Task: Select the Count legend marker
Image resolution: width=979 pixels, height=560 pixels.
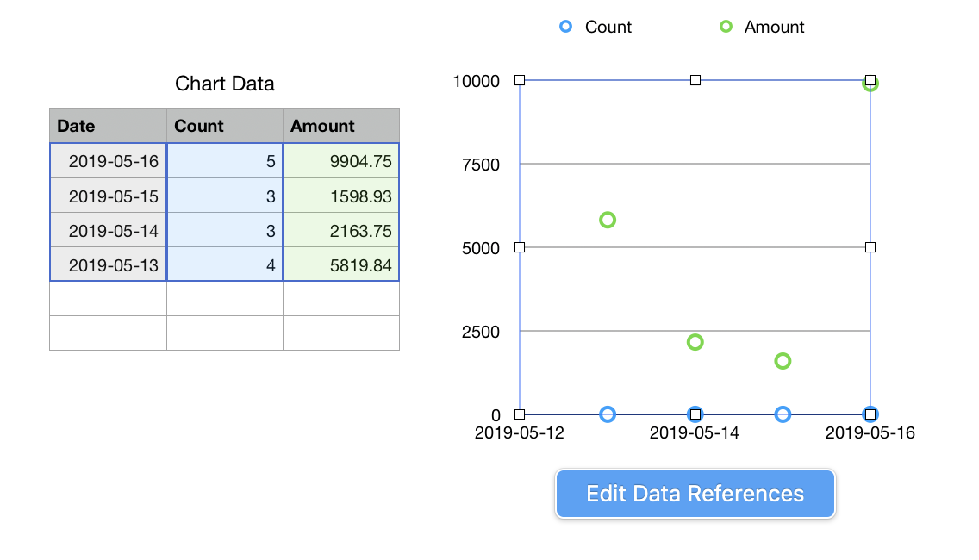Action: click(565, 27)
